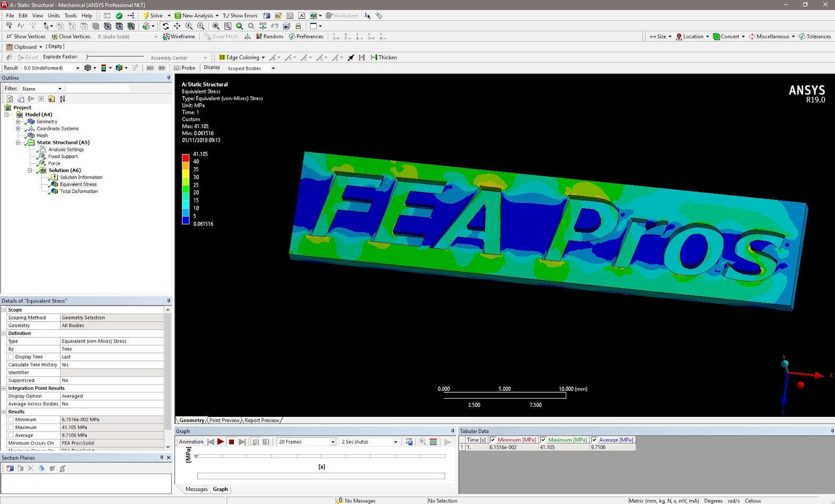
Task: Uncheck the Maximum [MPa] column
Action: point(543,440)
